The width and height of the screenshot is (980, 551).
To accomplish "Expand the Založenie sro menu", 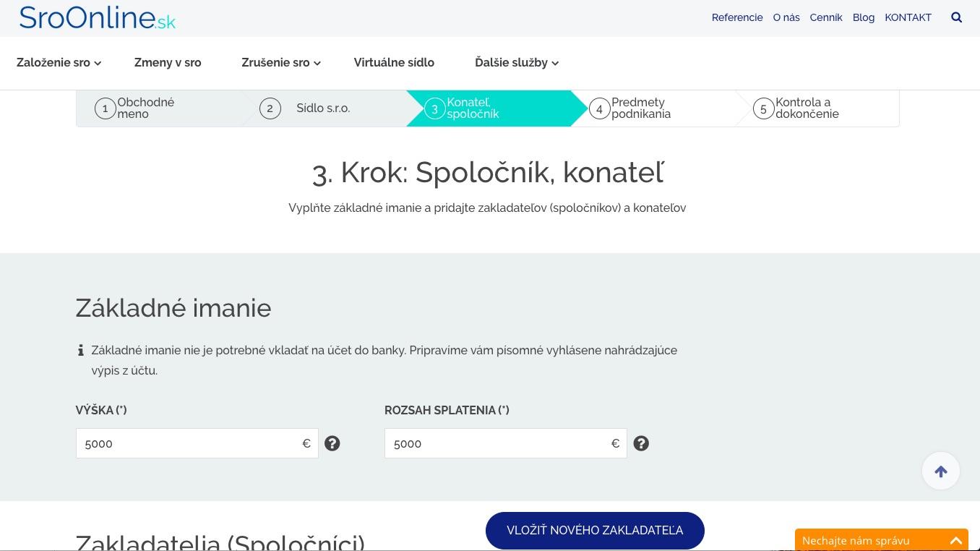I will 59,63.
